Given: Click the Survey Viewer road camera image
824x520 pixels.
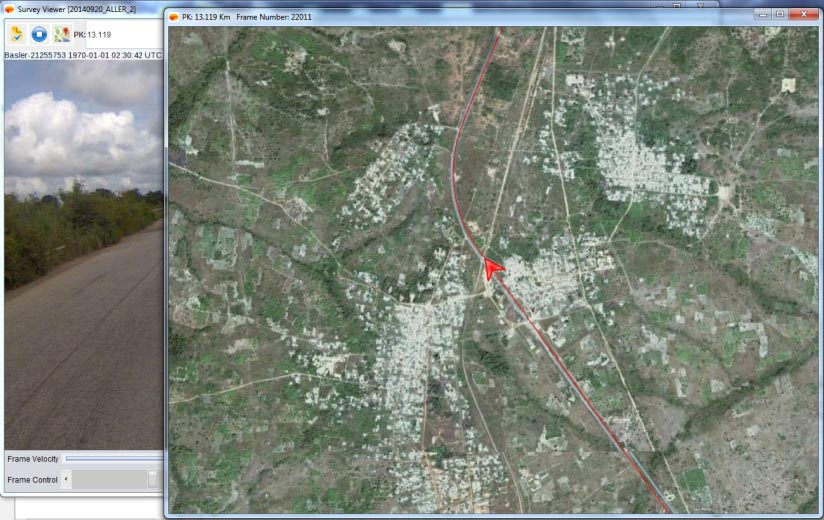Looking at the screenshot, I should coord(84,255).
